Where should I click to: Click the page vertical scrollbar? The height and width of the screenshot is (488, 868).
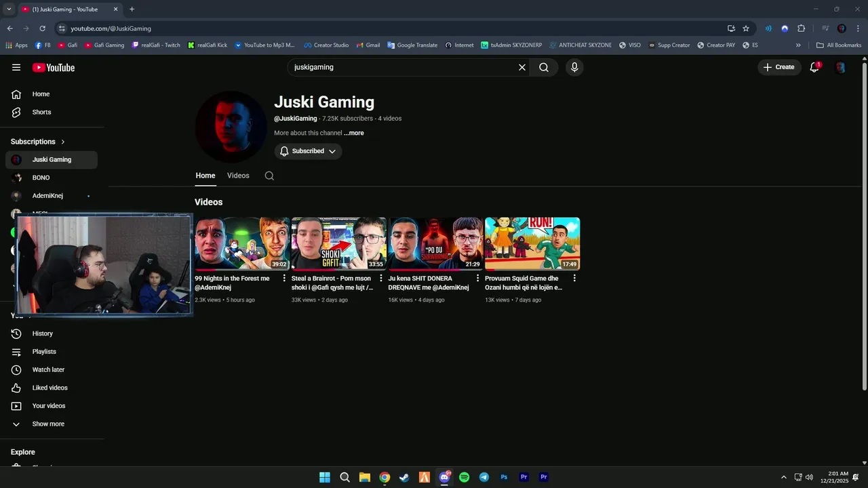click(x=864, y=225)
